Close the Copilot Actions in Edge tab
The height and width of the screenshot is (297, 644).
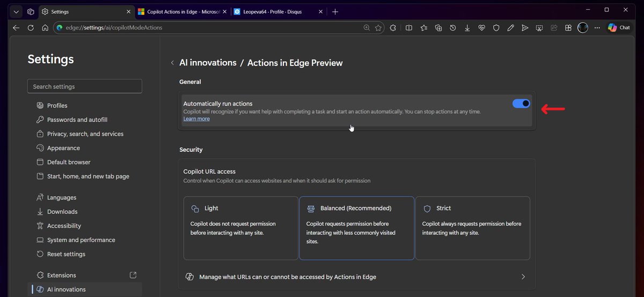[225, 11]
